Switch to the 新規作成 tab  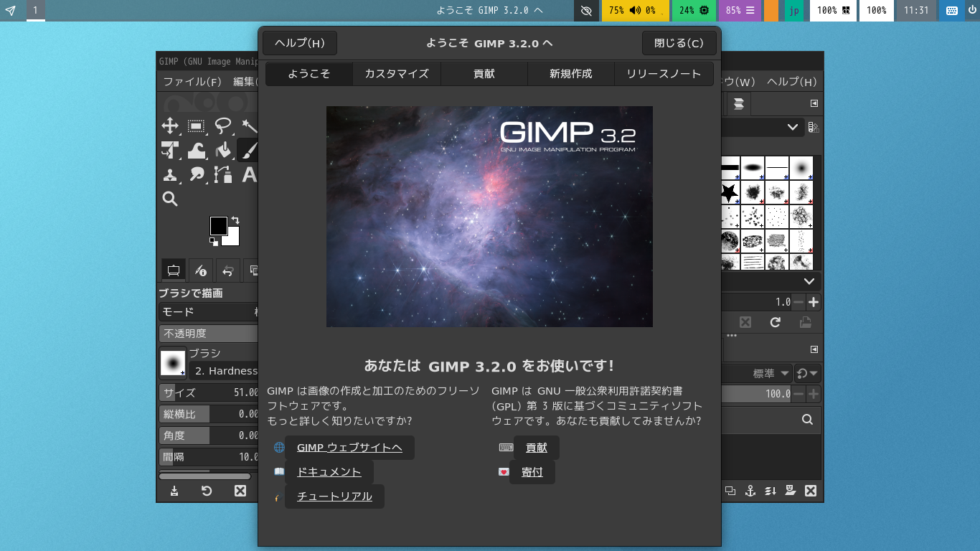(x=571, y=74)
